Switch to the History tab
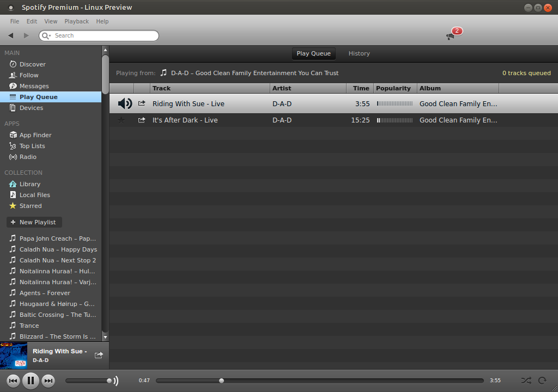 [x=359, y=53]
